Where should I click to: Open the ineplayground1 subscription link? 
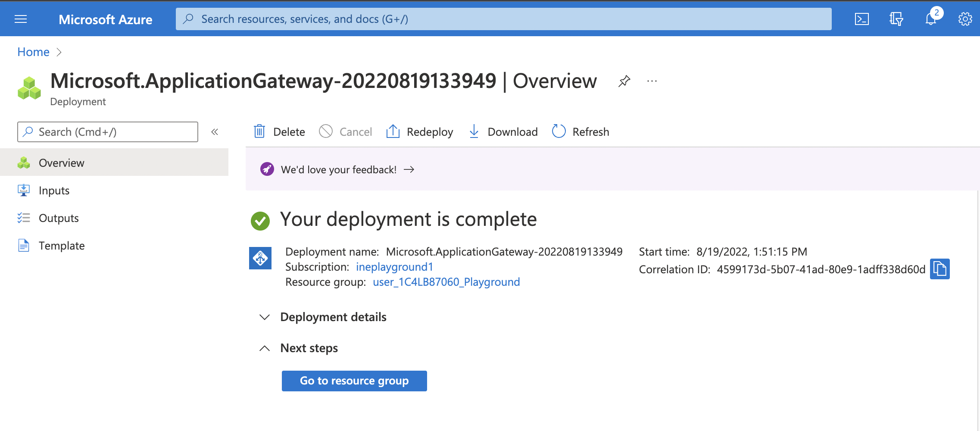pos(394,267)
